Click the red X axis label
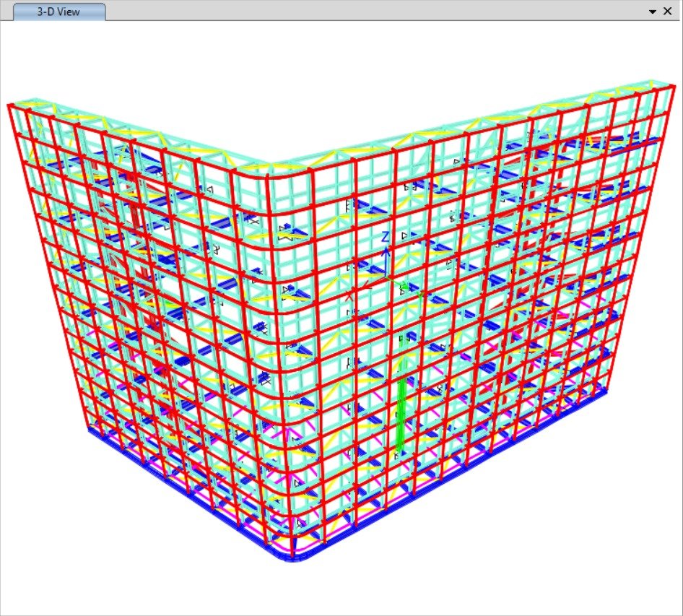 (349, 296)
